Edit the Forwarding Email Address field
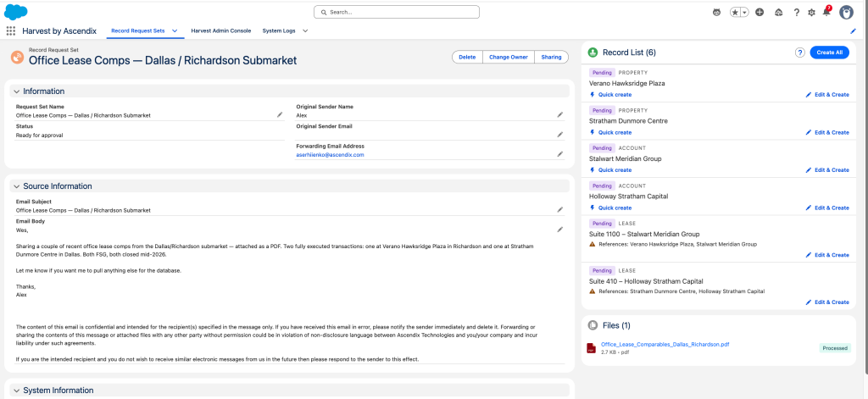Viewport: 868px width, 399px height. [x=560, y=154]
